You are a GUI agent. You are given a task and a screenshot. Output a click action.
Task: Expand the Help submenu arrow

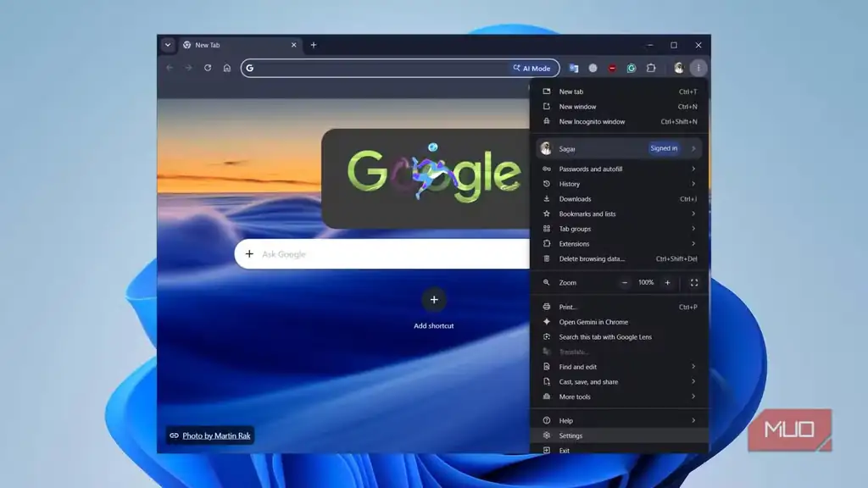[x=693, y=420]
